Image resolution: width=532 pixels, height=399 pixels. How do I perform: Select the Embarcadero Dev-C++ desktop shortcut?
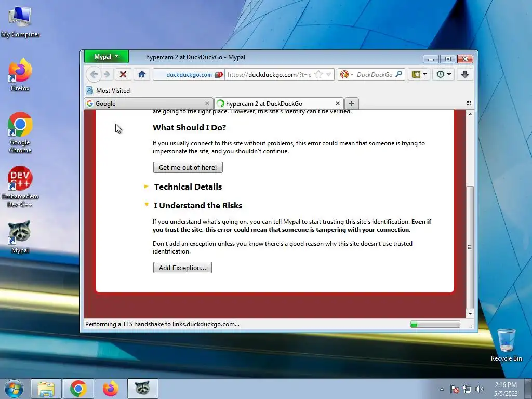pos(20,187)
